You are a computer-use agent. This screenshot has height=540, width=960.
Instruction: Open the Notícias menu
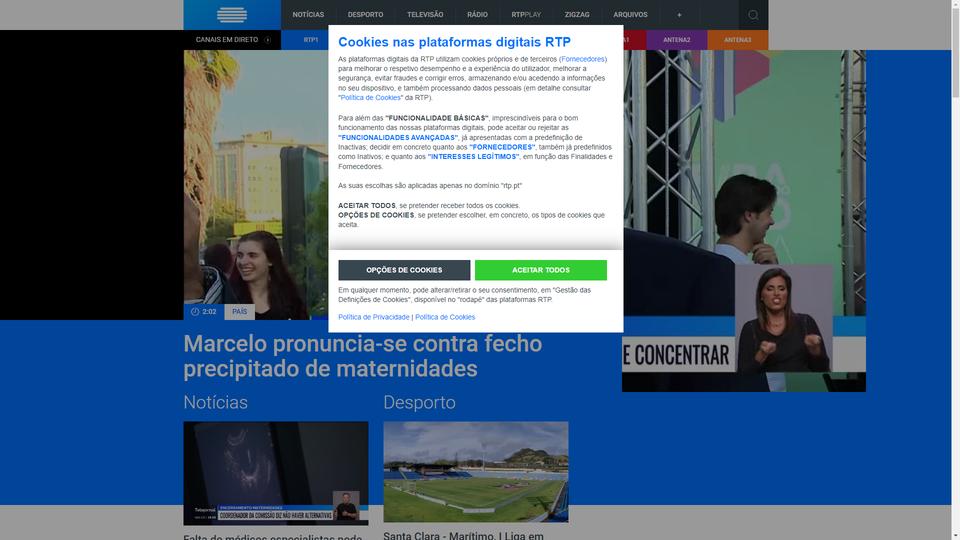(308, 15)
